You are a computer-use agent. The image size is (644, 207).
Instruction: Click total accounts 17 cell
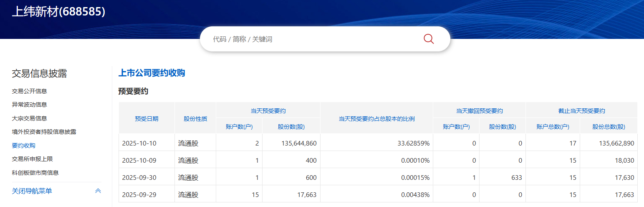click(553, 143)
